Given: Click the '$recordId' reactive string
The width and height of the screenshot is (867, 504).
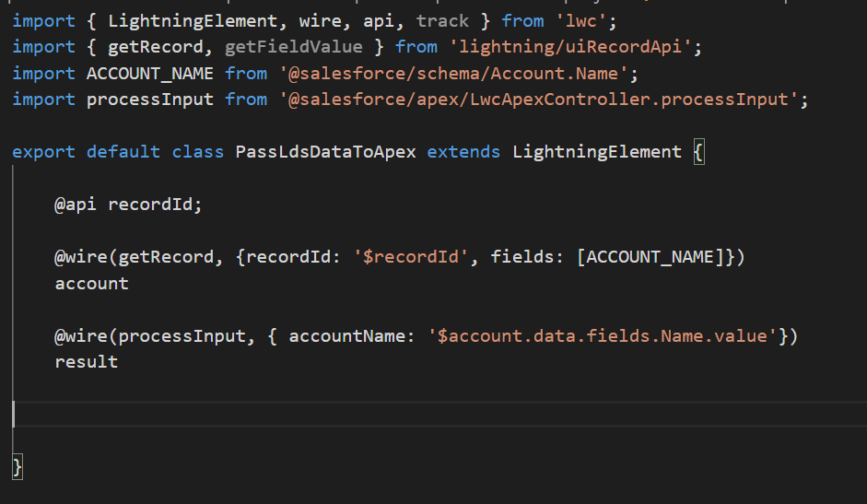Looking at the screenshot, I should click(411, 257).
